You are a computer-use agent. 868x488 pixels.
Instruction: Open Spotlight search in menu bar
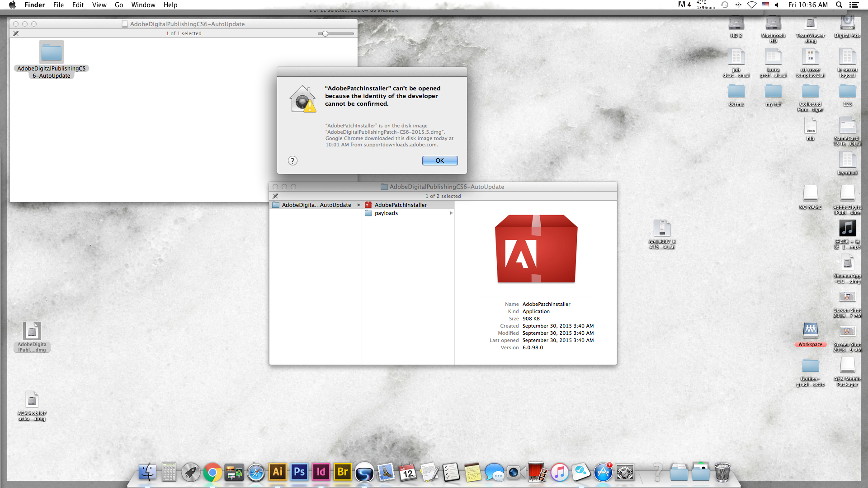tap(839, 5)
